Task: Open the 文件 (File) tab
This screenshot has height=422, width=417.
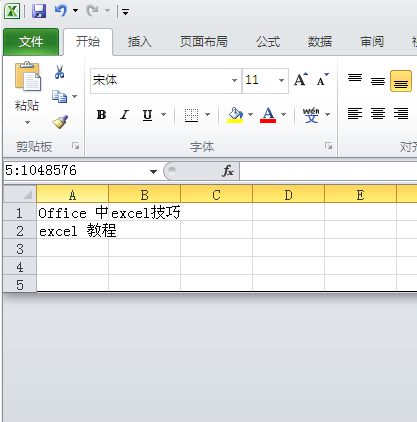Action: click(31, 42)
